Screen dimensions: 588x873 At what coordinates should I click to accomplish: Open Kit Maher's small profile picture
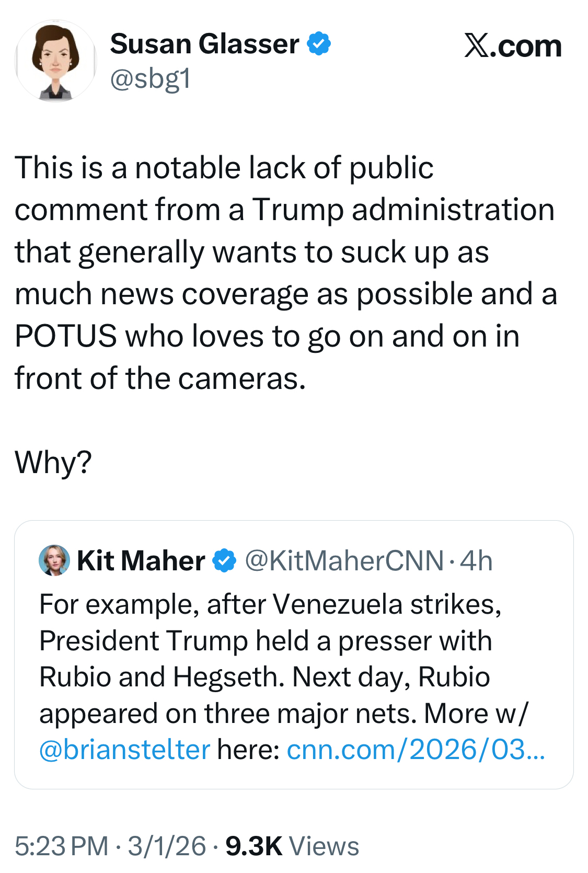point(54,560)
